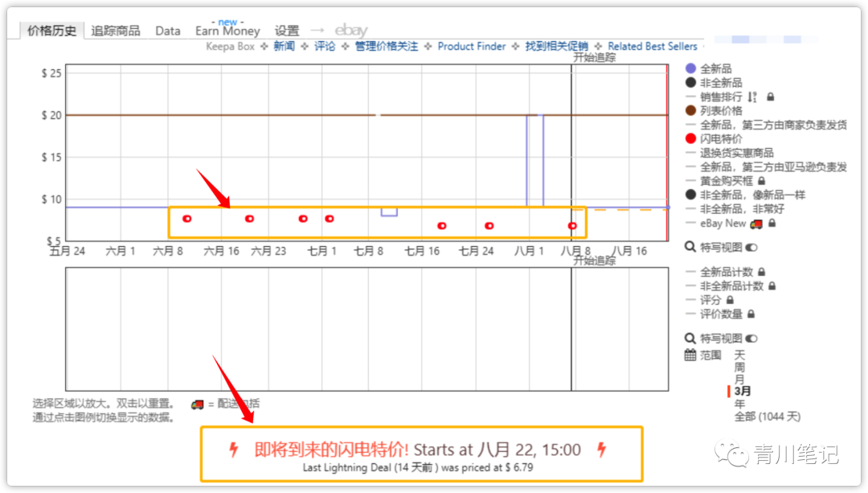Open the Data tab
Image resolution: width=868 pixels, height=493 pixels.
(168, 31)
